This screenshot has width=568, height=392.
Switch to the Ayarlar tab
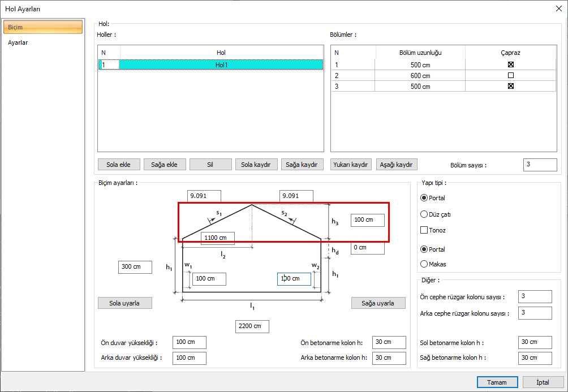[x=18, y=42]
